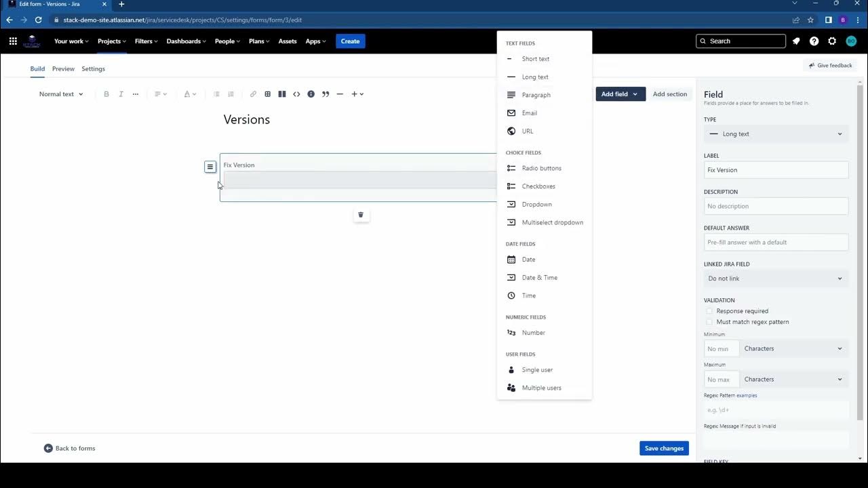Click the Stack demo site logo
Image resolution: width=868 pixels, height=488 pixels.
coord(32,41)
